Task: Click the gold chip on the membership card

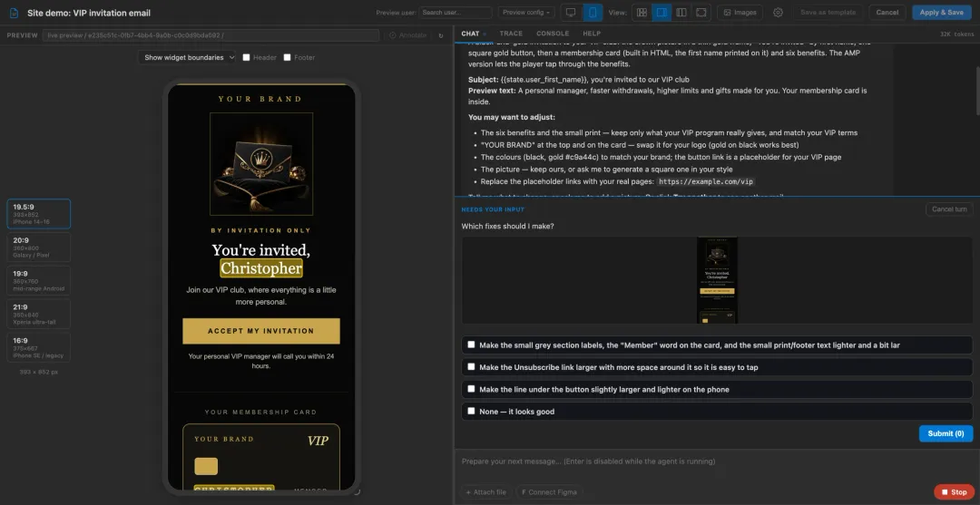Action: click(x=206, y=466)
